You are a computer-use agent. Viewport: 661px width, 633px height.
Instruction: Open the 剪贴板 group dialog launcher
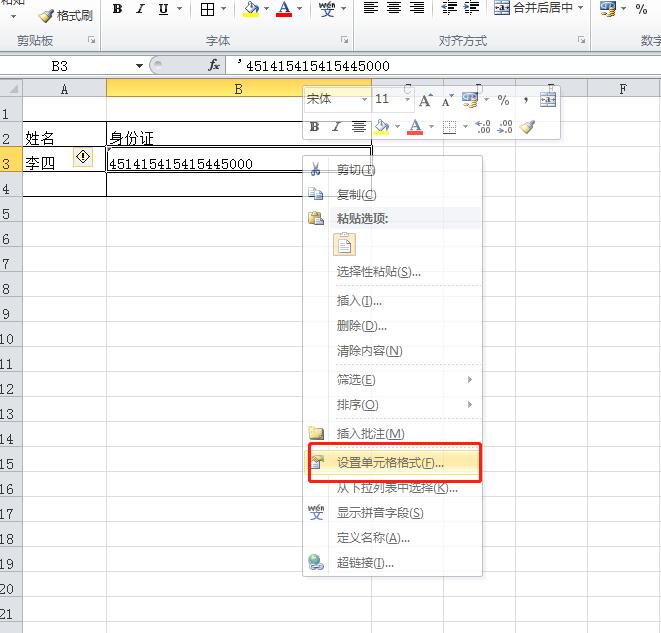click(x=91, y=40)
